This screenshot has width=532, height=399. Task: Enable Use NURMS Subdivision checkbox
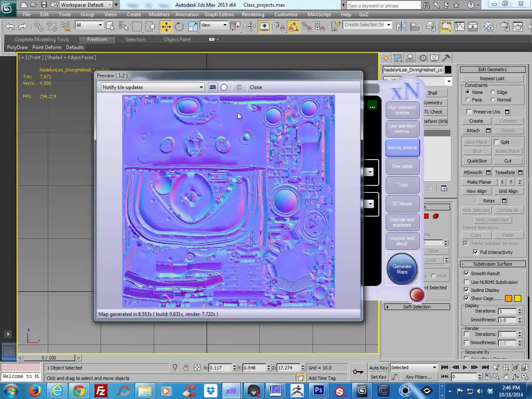(467, 282)
